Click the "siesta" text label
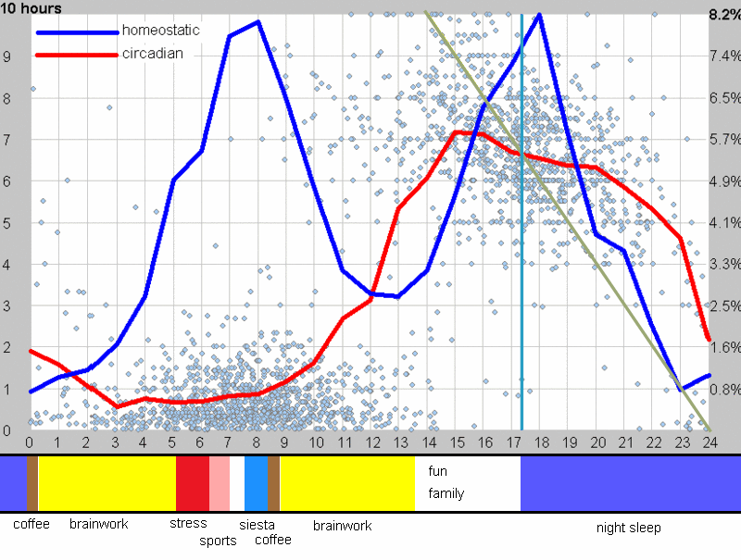The width and height of the screenshot is (741, 560). click(257, 525)
